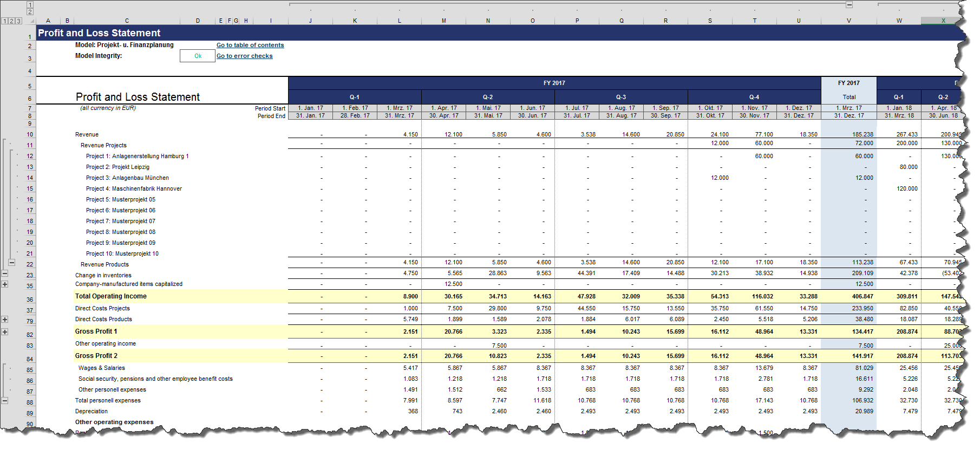Screen dimensions: 980x449
Task: Select 'Project 3: Anlagenbau München'
Action: 127,178
